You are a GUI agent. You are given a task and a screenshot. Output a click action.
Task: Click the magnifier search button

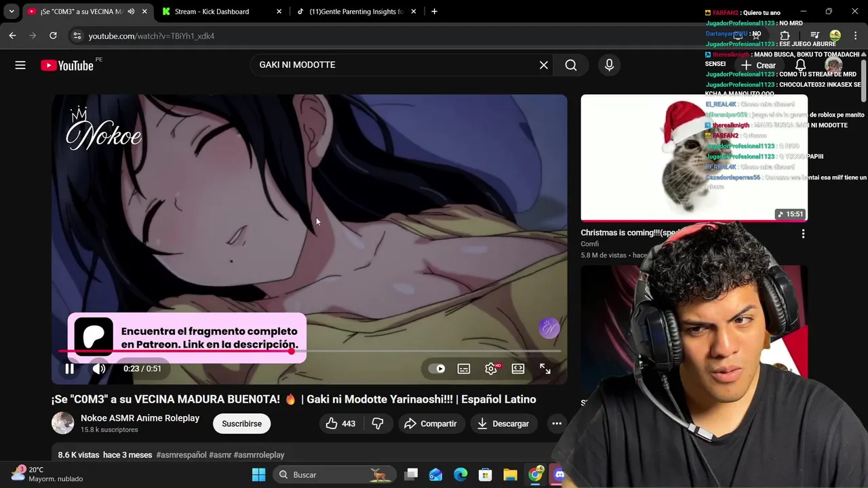[571, 65]
